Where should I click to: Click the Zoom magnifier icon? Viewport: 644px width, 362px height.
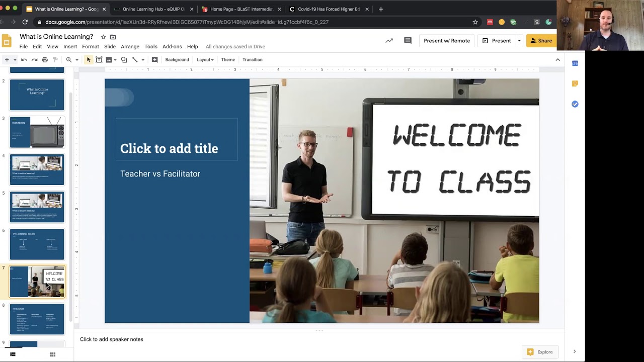click(69, 60)
